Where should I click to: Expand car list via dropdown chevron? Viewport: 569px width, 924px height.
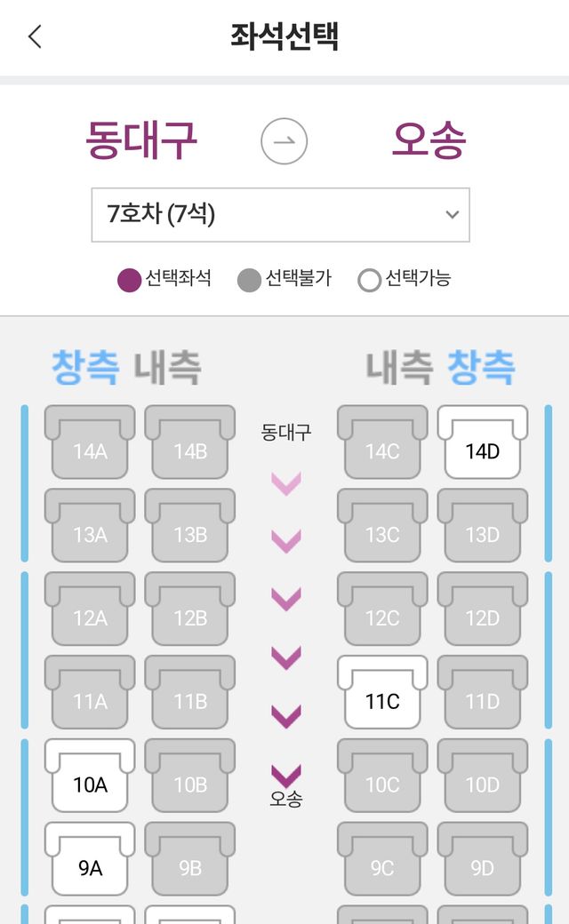tap(452, 214)
